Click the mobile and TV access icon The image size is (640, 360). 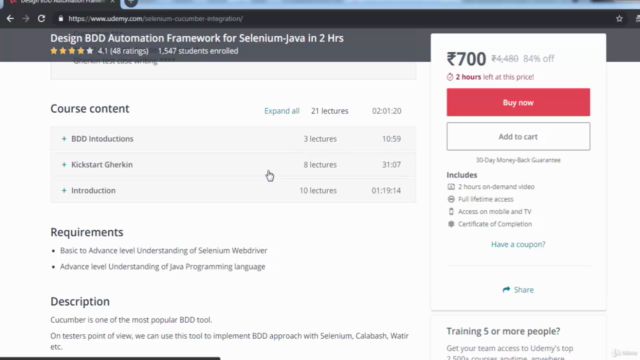pos(451,211)
